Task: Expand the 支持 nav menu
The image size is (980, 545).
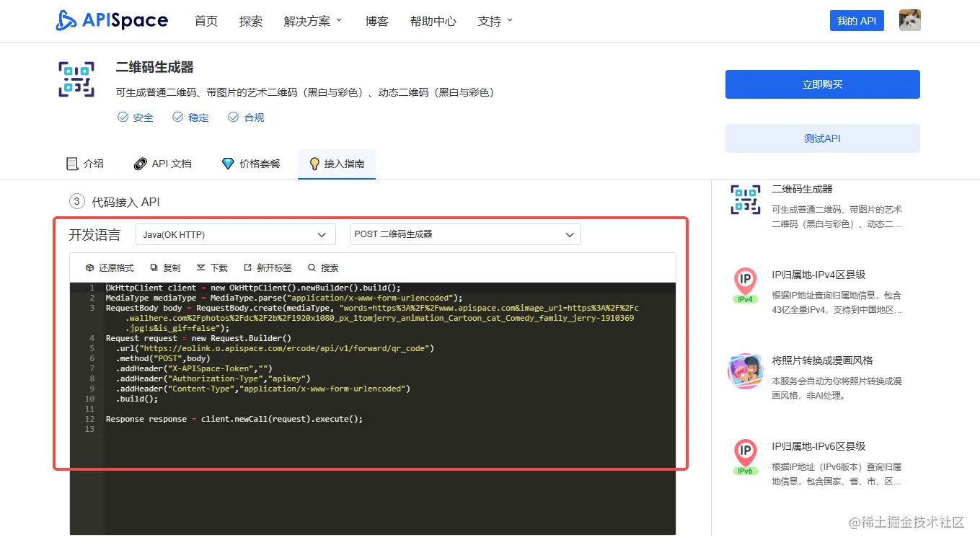Action: [495, 21]
